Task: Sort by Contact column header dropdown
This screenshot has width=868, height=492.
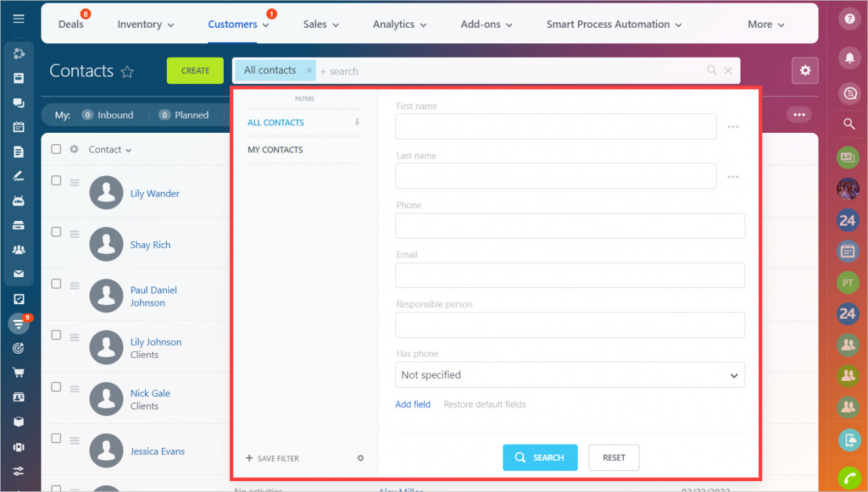Action: tap(111, 150)
